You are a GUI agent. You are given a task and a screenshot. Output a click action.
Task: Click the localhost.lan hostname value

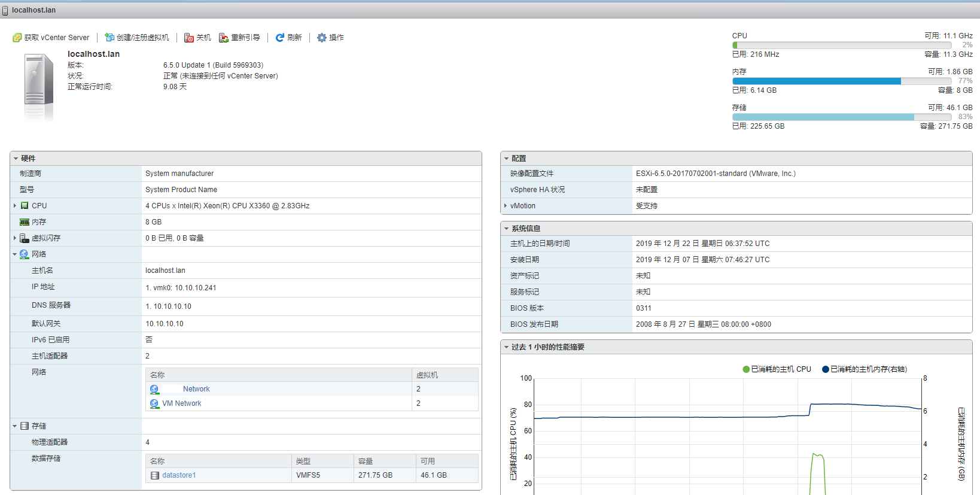(x=165, y=271)
